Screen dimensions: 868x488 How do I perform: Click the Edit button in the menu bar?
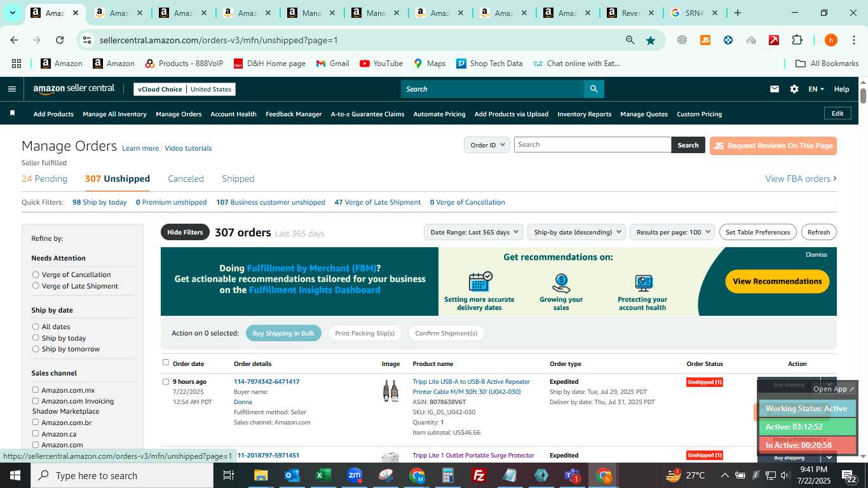(x=837, y=113)
